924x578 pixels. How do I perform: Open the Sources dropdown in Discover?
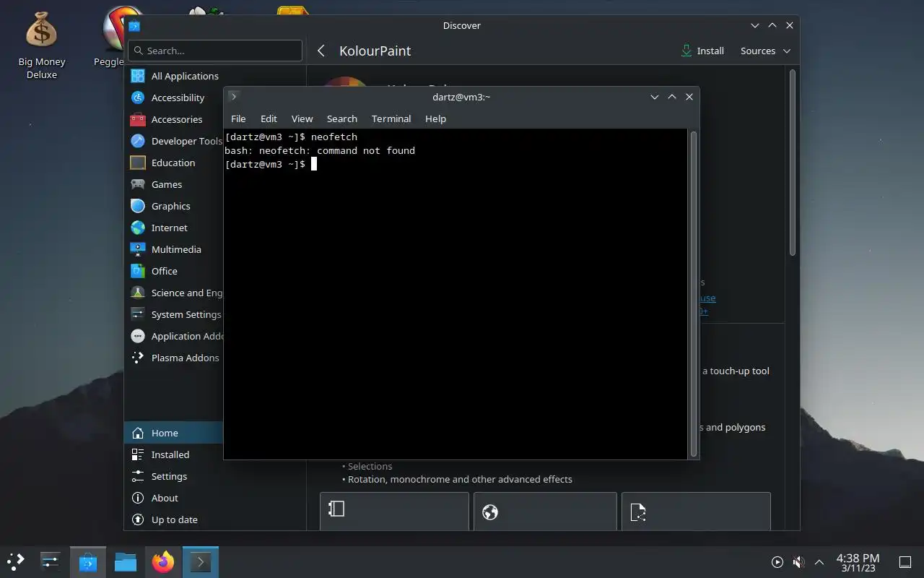(x=765, y=51)
